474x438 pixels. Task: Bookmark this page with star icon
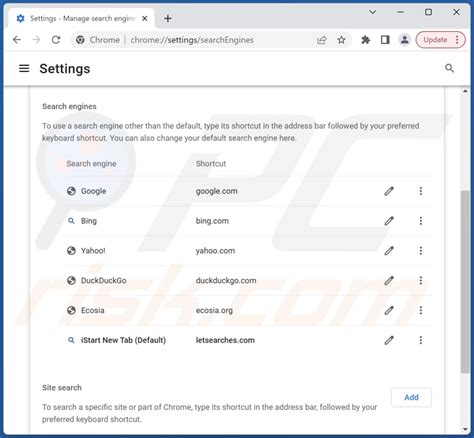click(341, 40)
